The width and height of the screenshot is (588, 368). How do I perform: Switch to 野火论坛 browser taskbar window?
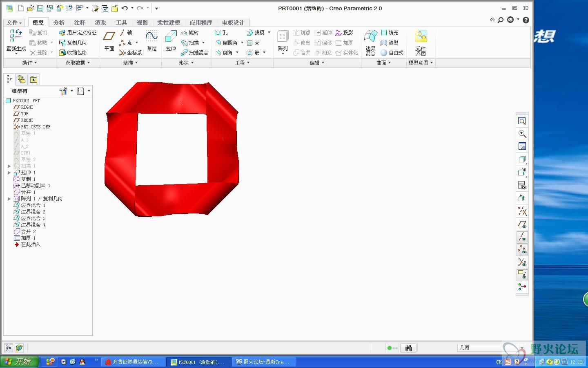264,362
